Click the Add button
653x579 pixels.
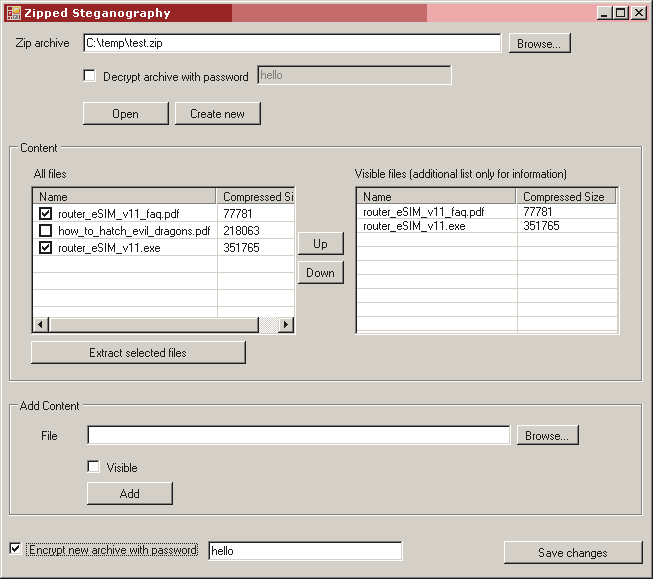[x=130, y=494]
